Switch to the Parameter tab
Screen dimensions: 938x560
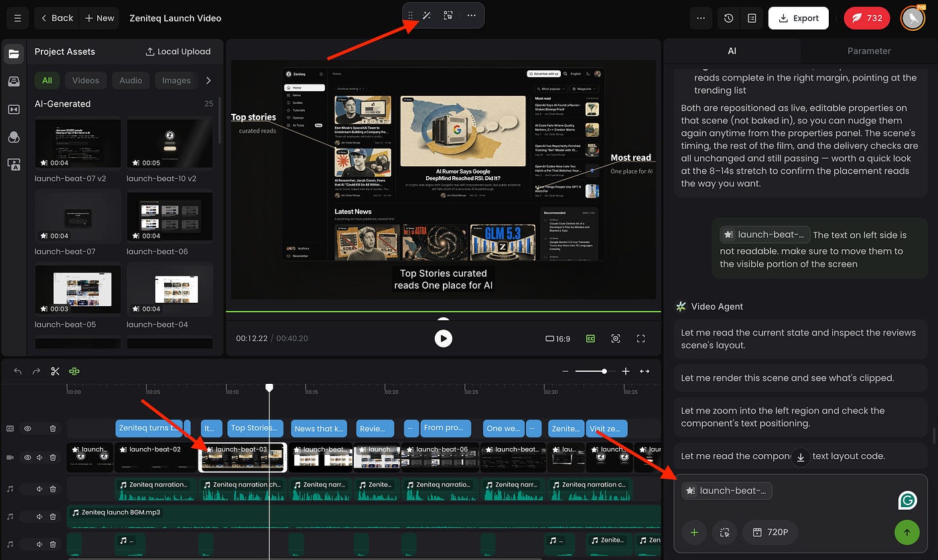point(869,51)
